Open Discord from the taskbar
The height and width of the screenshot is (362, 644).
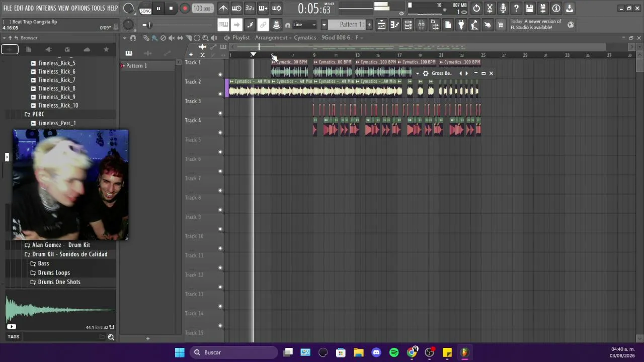coord(376,352)
